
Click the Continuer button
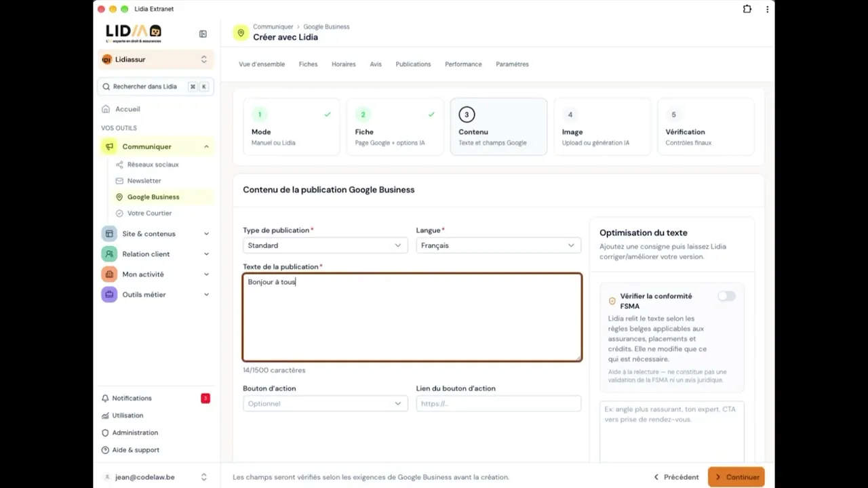(x=736, y=477)
